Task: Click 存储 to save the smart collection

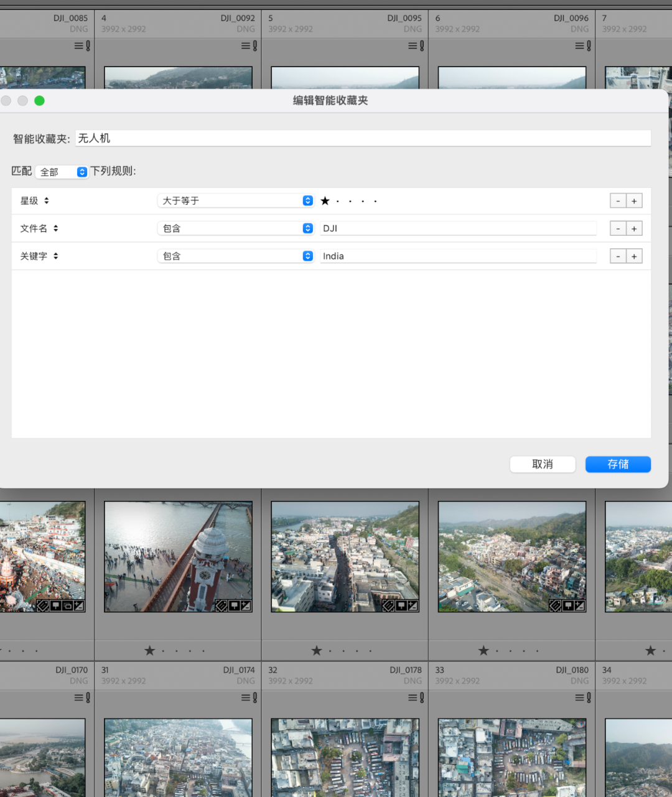Action: pos(618,464)
